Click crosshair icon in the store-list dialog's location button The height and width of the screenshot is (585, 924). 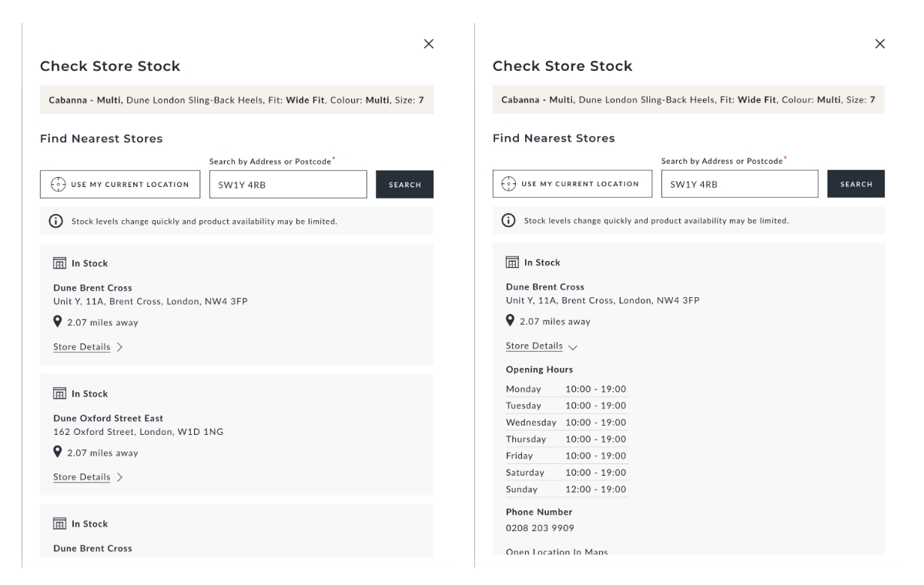click(x=56, y=185)
